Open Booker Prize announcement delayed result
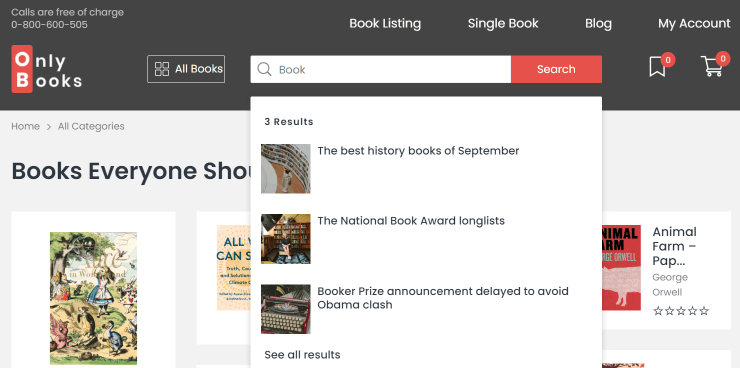 [443, 298]
